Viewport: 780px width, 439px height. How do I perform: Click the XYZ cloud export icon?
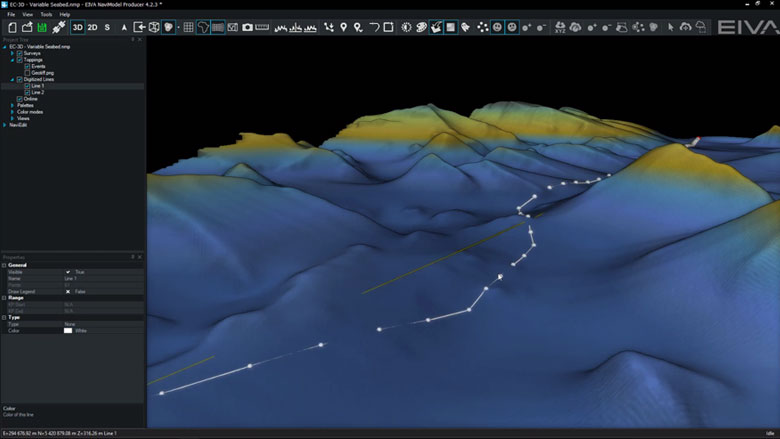click(560, 27)
